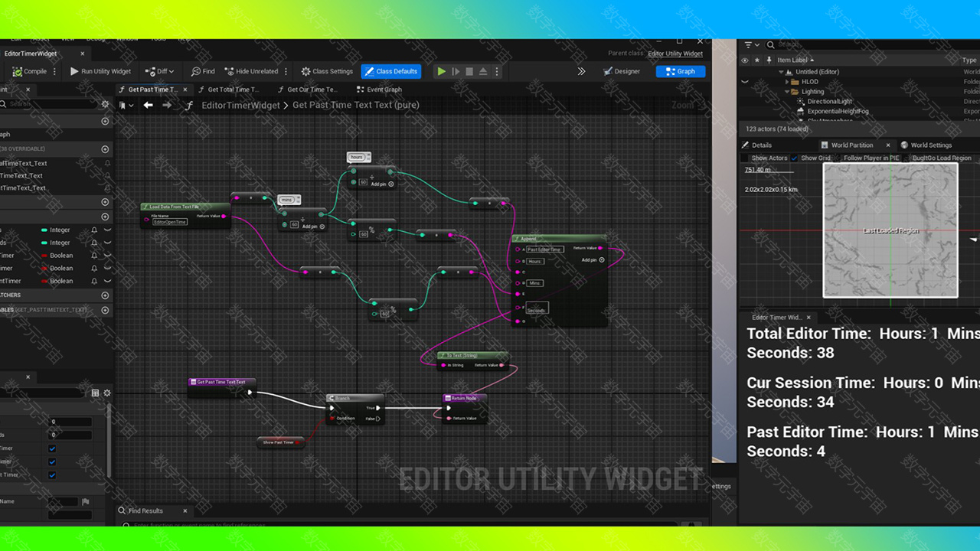Click bell icon next to first Integer variable

pyautogui.click(x=95, y=230)
